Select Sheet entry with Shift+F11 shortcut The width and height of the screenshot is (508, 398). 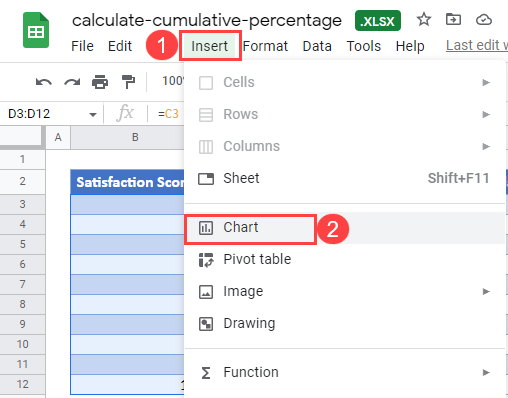[345, 178]
